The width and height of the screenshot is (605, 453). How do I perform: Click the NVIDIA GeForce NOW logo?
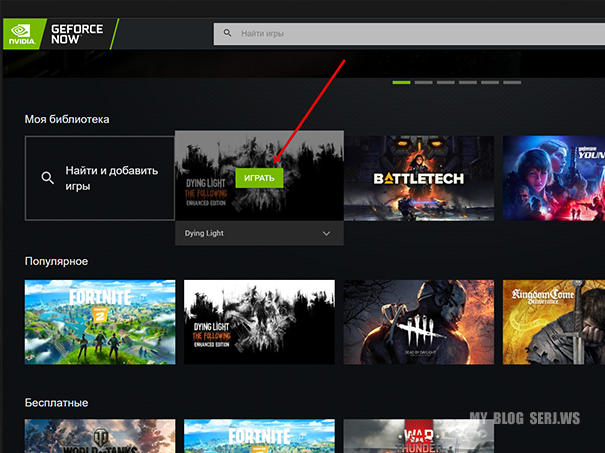click(58, 33)
